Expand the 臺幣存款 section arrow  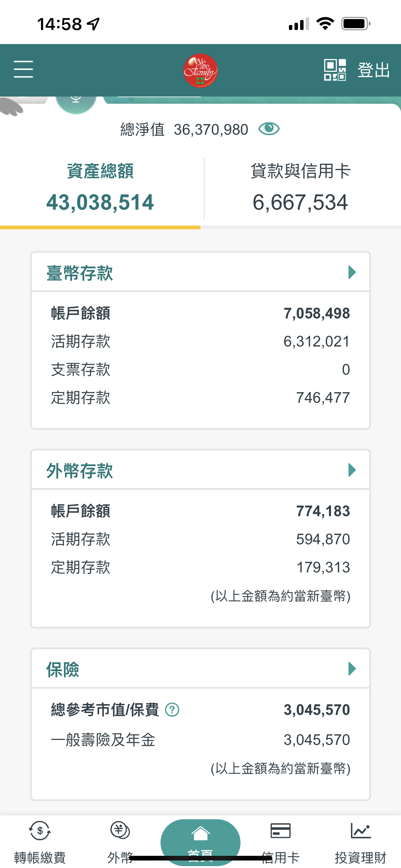click(352, 272)
